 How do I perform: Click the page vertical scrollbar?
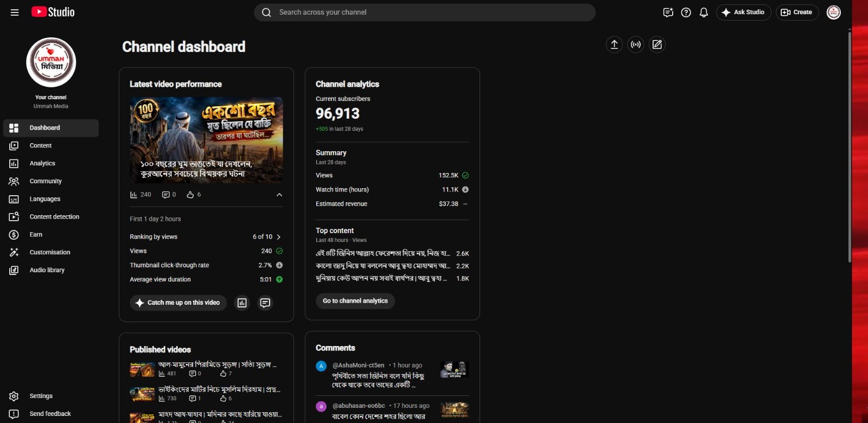tap(850, 146)
